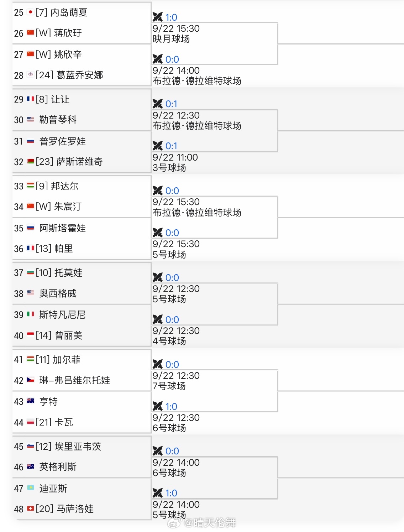Select player 葛蓝乔安娜 seeded 24
Screen dimensions: 404x532
(69, 75)
